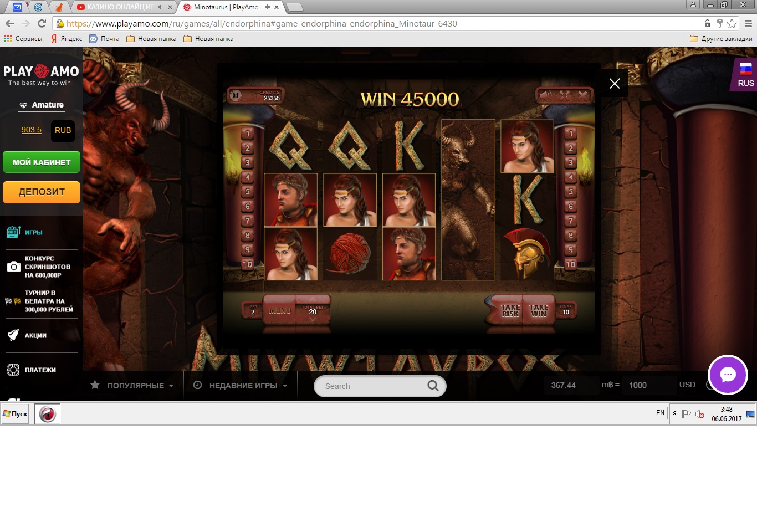Select payline 5 on the left column
The image size is (757, 532).
(248, 192)
